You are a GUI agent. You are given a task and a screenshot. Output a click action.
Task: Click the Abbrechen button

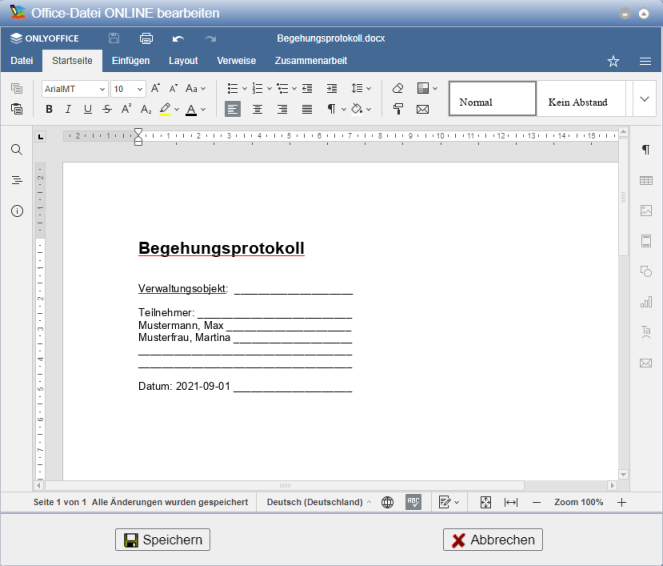pos(493,540)
